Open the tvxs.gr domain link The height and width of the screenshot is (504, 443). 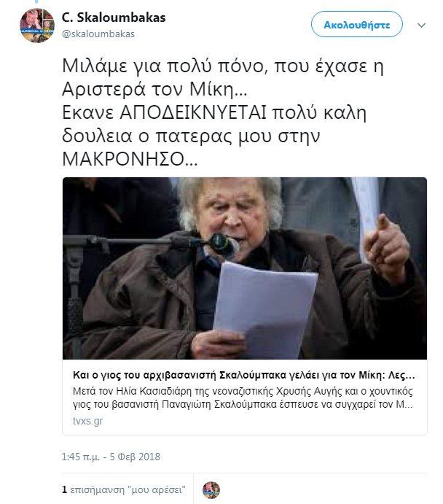[87, 421]
